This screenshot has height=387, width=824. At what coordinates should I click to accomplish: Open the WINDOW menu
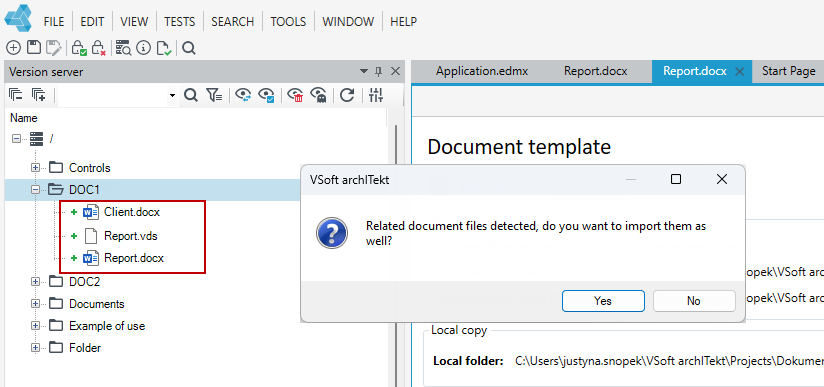(x=348, y=22)
